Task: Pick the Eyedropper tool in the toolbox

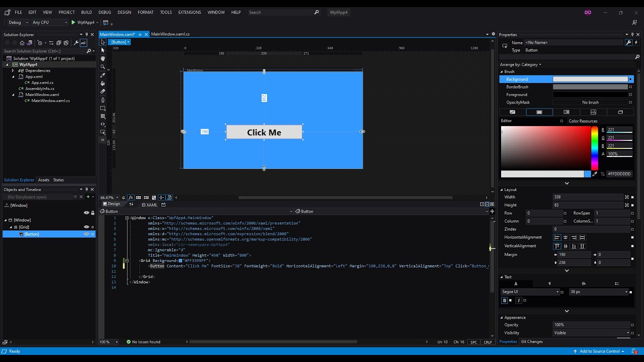Action: coord(103,75)
